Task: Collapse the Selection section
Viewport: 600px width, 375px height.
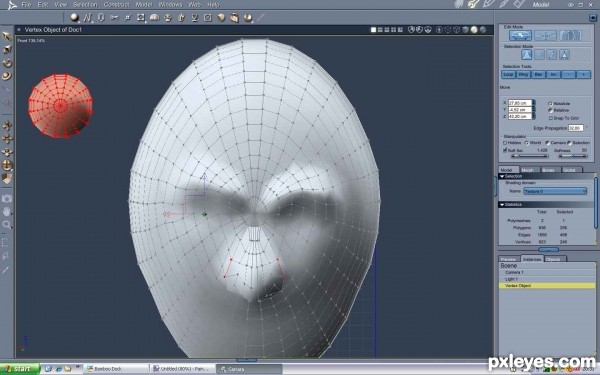Action: [502, 176]
